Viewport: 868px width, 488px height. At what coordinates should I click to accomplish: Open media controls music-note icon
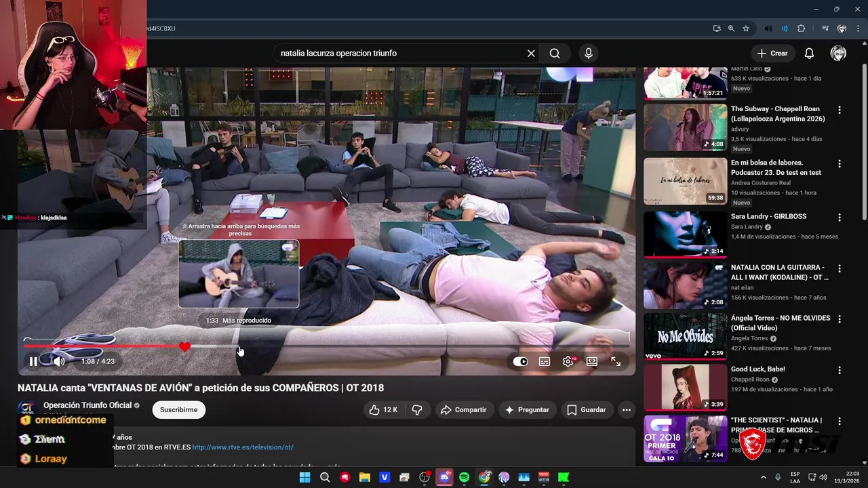coord(825,28)
